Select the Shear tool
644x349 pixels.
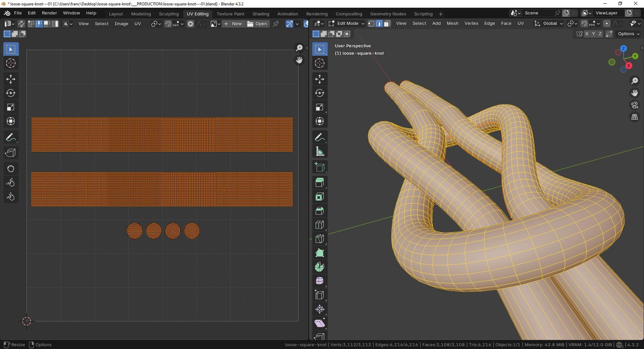click(x=320, y=323)
